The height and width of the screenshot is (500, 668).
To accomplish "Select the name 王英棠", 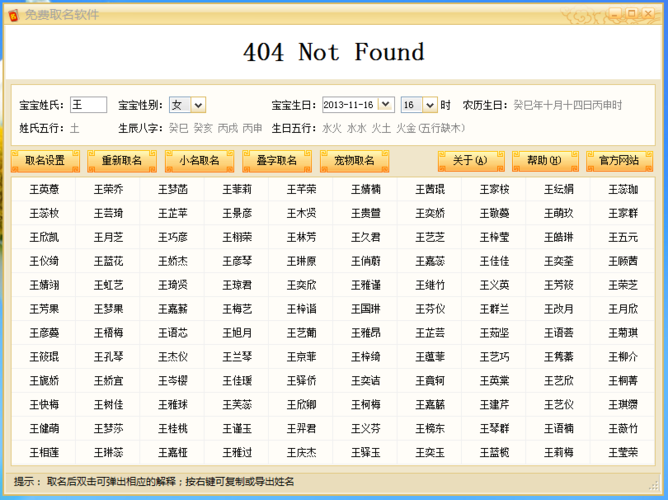I will tap(494, 380).
